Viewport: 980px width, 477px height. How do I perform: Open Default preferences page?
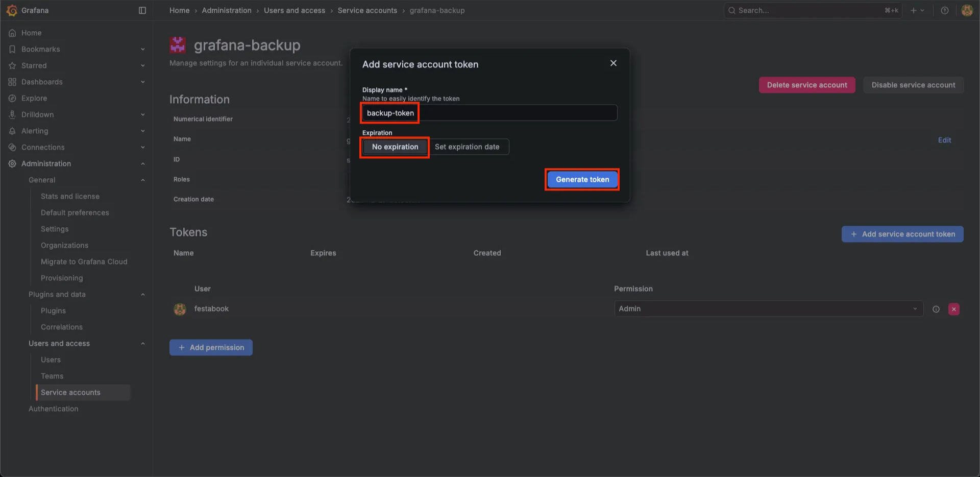click(75, 212)
